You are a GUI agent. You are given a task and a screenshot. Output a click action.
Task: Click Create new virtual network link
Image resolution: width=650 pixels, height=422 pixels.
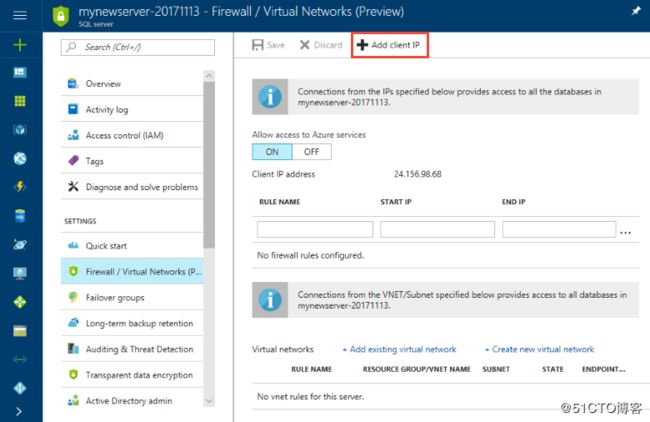539,349
